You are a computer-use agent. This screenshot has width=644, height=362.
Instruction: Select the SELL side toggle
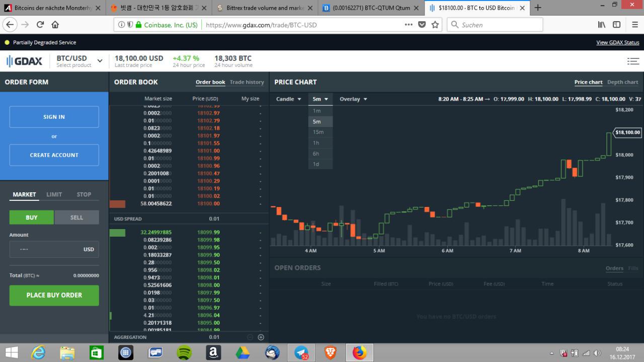coord(76,218)
